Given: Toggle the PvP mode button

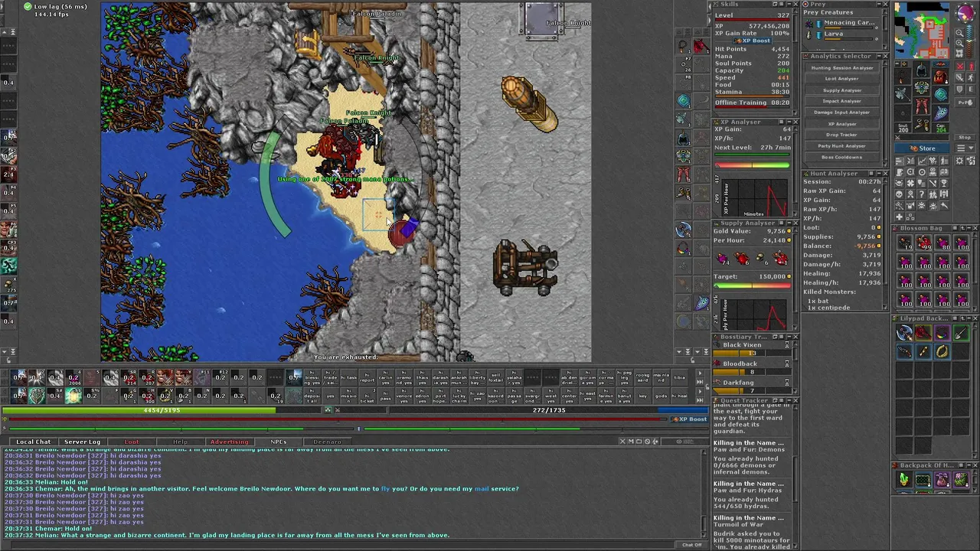Looking at the screenshot, I should click(965, 102).
